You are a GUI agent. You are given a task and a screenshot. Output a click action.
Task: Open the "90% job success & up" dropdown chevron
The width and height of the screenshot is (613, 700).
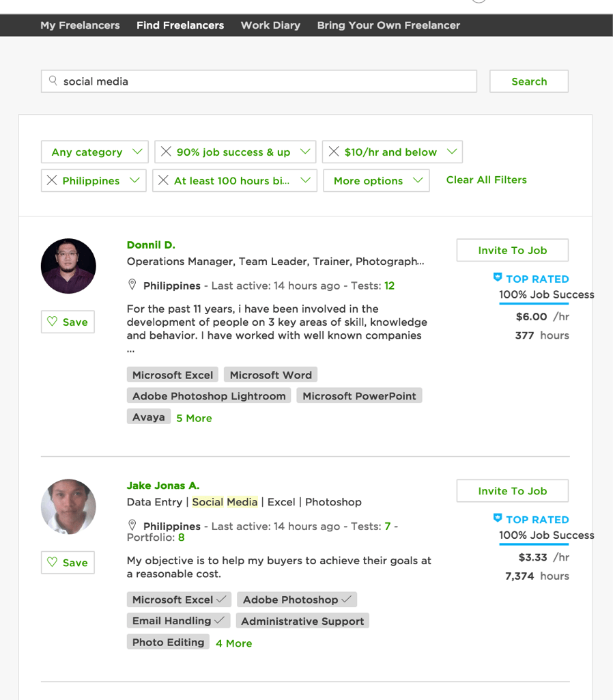(305, 151)
